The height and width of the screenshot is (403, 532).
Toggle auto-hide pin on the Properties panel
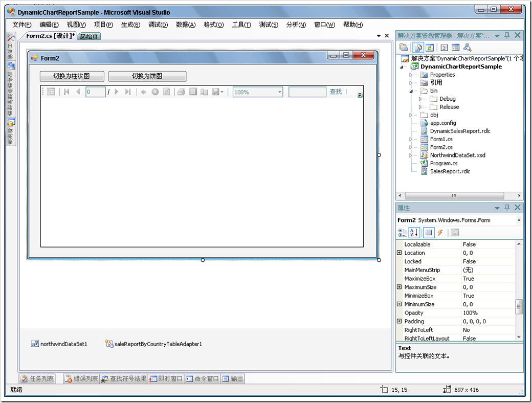507,208
